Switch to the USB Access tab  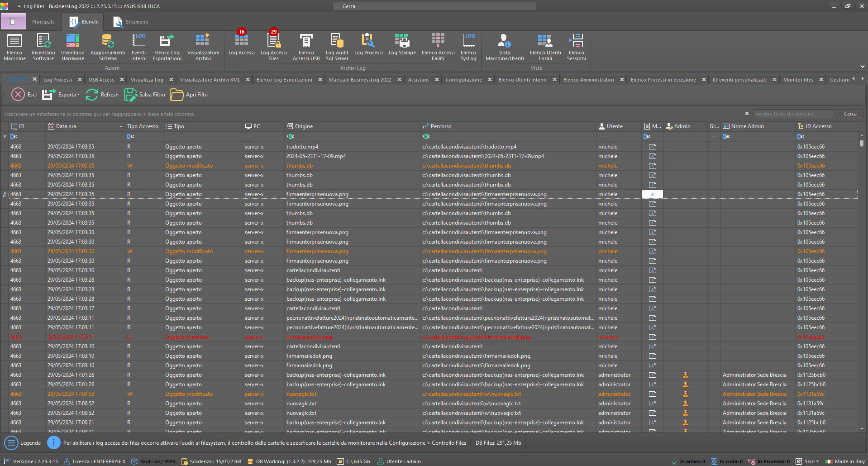[101, 80]
